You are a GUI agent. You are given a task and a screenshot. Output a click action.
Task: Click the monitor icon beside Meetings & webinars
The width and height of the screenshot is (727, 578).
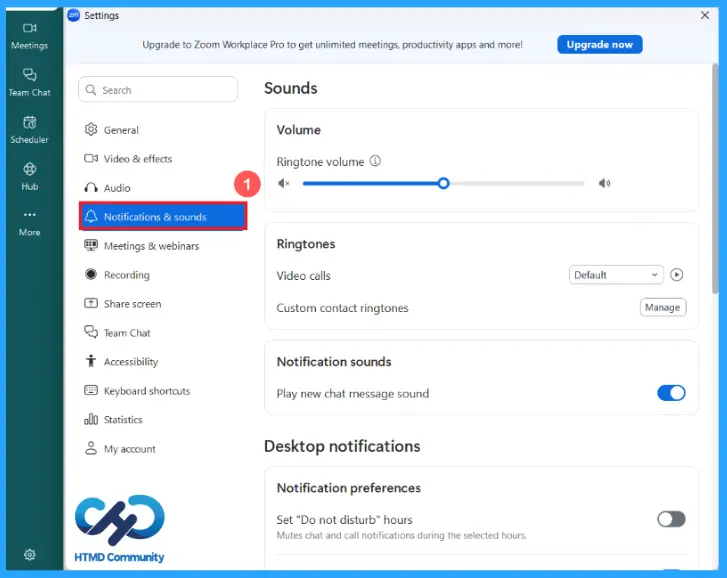91,245
